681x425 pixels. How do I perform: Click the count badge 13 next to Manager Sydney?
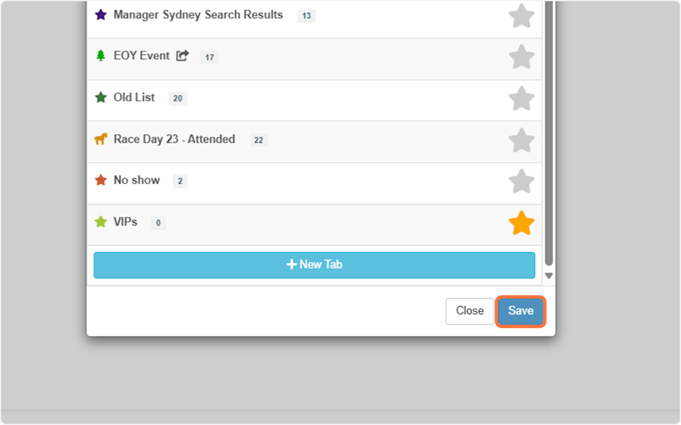[x=307, y=16]
